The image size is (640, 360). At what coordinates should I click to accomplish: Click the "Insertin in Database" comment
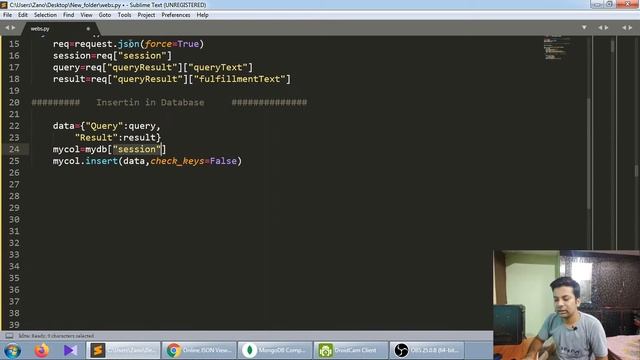click(x=150, y=102)
